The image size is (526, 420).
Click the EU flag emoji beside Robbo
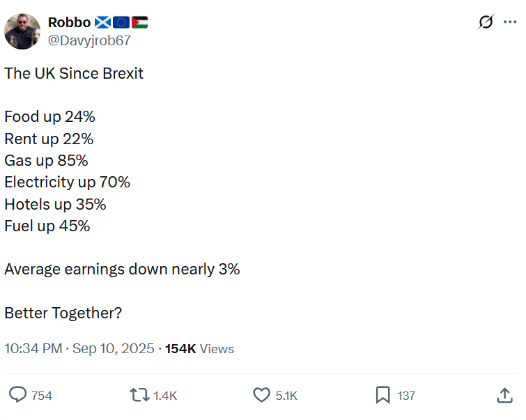(x=121, y=22)
